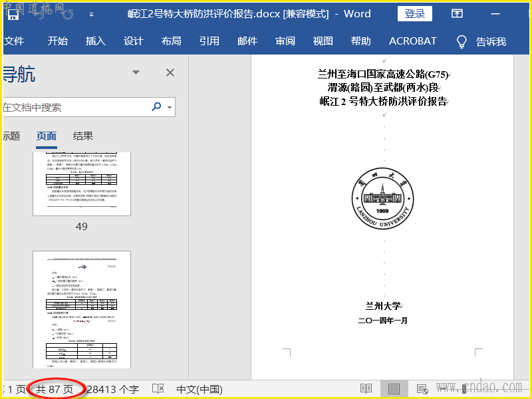The height and width of the screenshot is (399, 532).
Task: Select page 49 thumbnail
Action: [82, 184]
